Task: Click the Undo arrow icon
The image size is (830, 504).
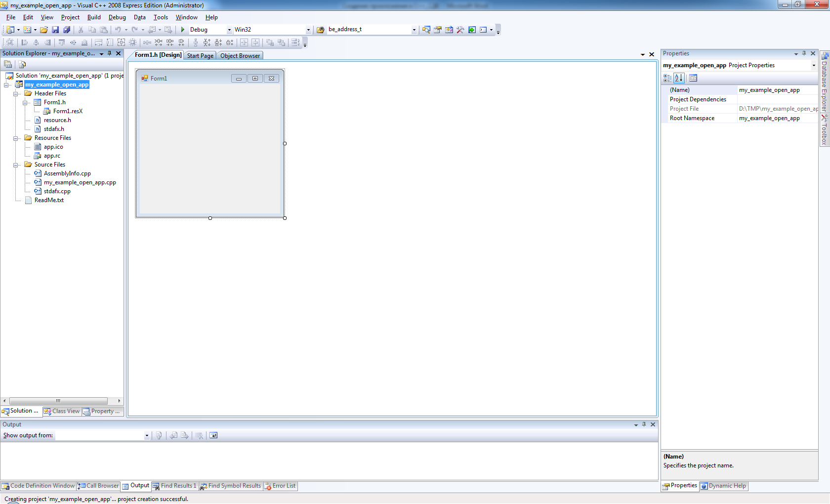Action: coord(118,30)
